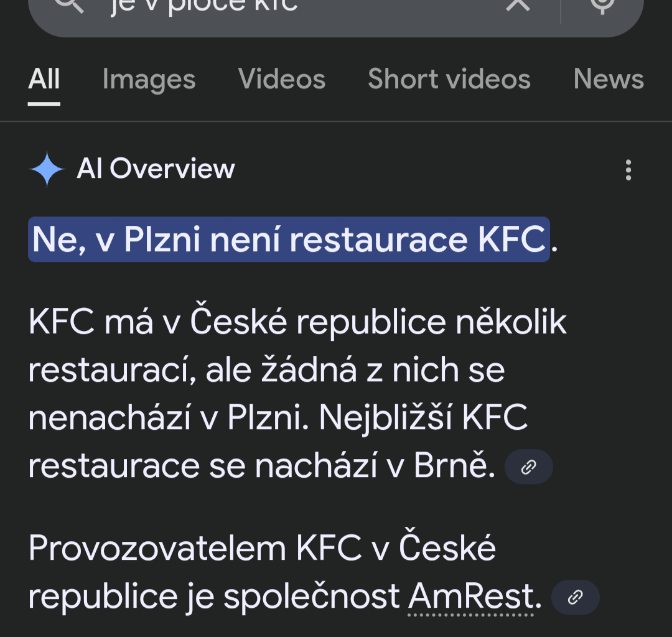The width and height of the screenshot is (672, 637).
Task: Open the Short videos tab
Action: coord(449,80)
